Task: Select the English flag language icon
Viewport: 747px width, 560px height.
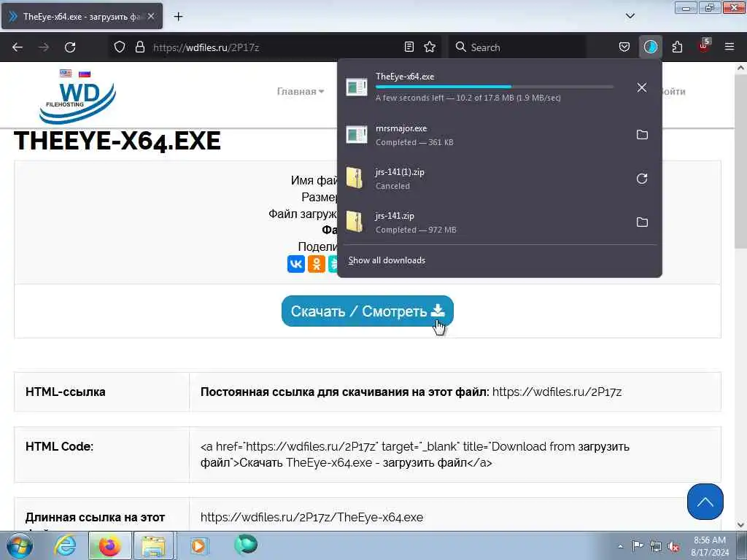Action: tap(66, 73)
